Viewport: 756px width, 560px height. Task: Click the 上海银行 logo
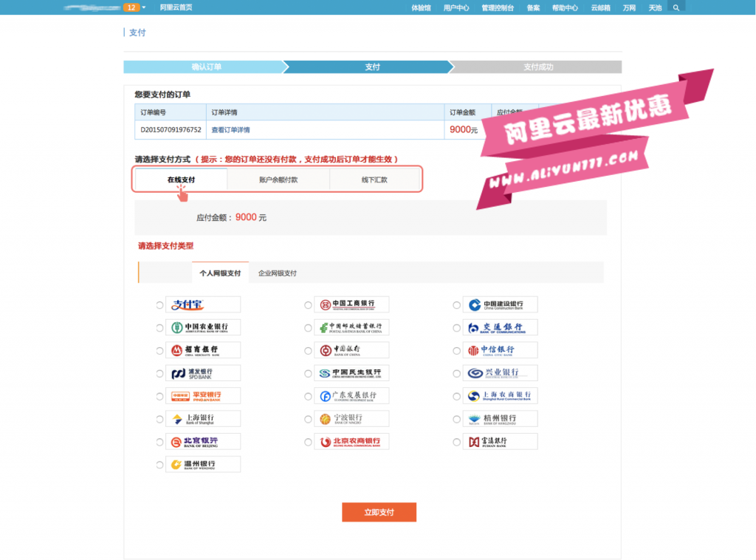click(203, 419)
